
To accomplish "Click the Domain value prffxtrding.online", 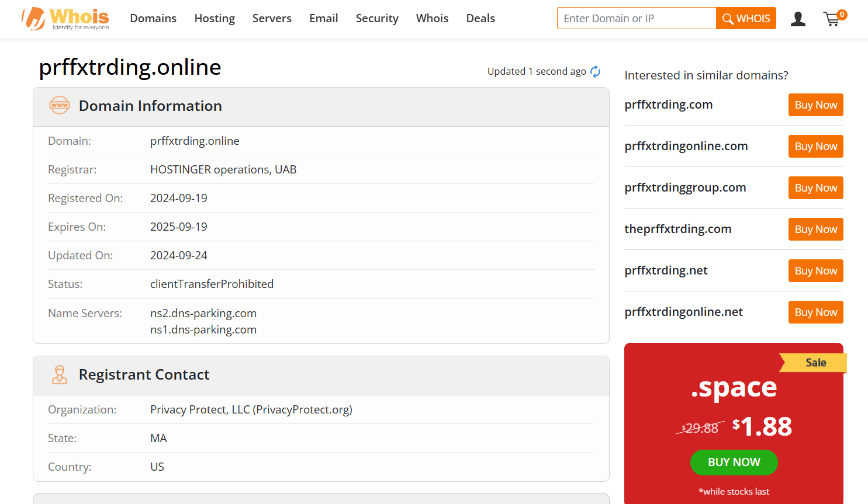I will tap(195, 141).
